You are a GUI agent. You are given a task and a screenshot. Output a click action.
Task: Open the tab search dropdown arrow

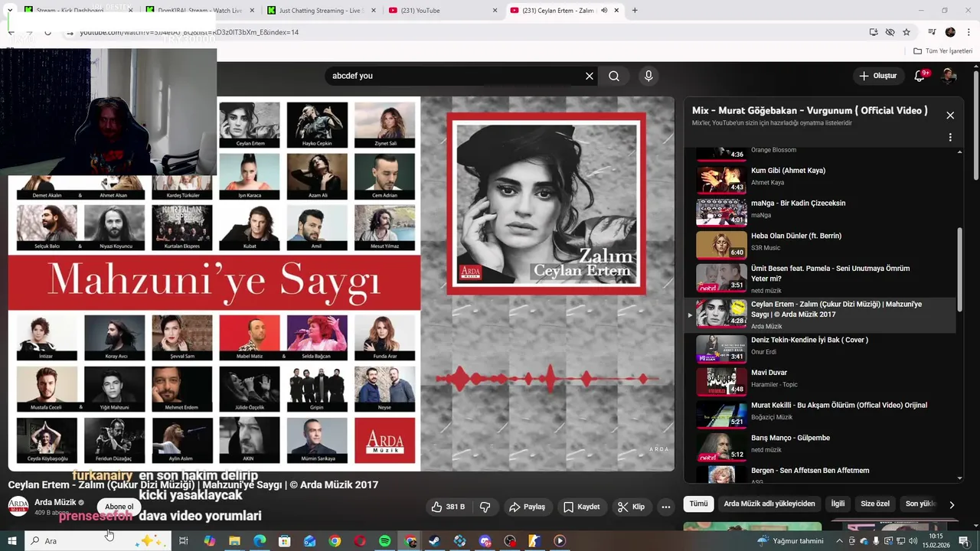(x=10, y=11)
